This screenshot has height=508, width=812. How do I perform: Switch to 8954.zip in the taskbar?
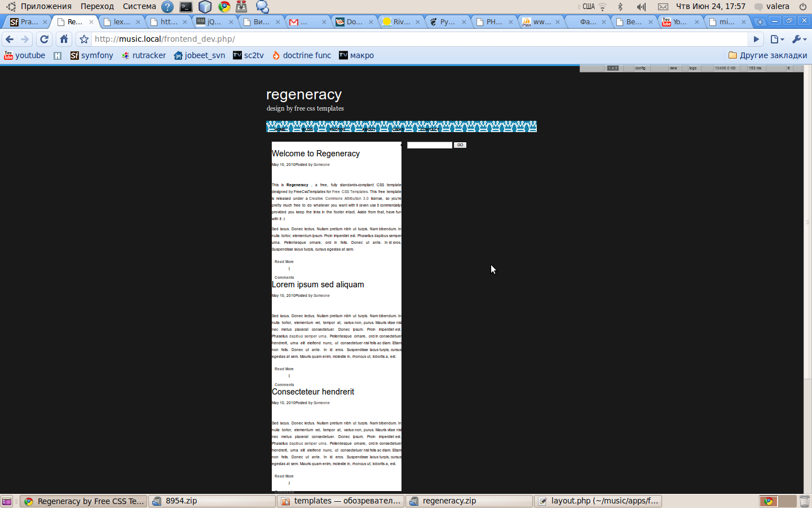(212, 501)
